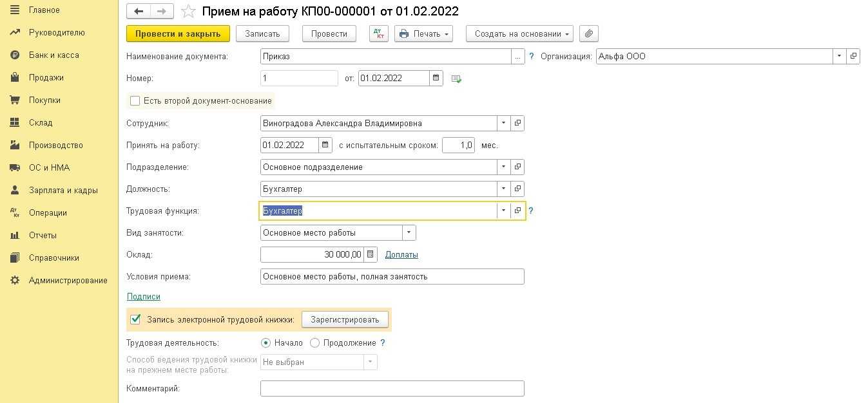Expand Подразделение dropdown arrow
Image resolution: width=868 pixels, height=403 pixels.
click(x=504, y=167)
